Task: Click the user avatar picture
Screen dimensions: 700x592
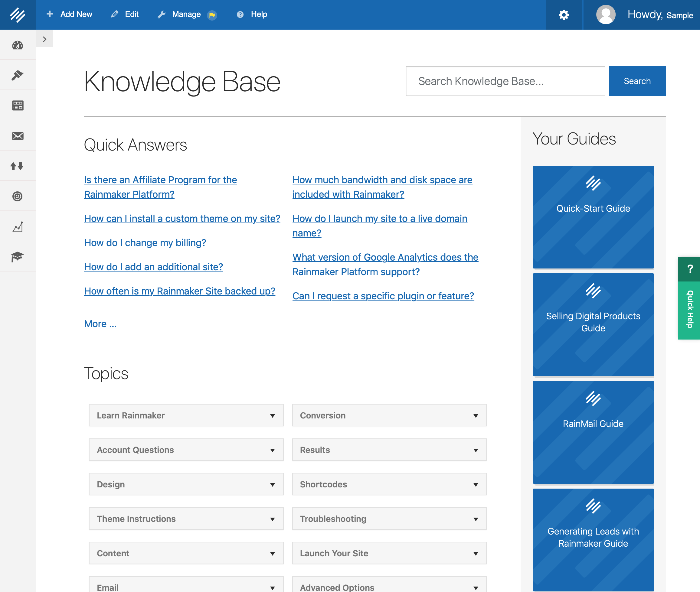Action: click(605, 15)
